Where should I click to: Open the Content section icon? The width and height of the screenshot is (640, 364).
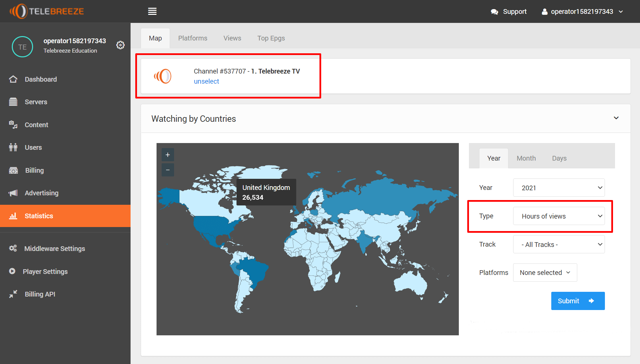[x=13, y=124]
